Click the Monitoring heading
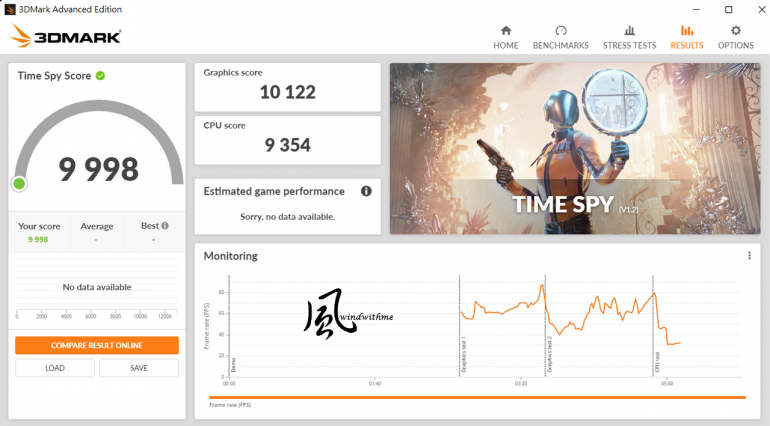This screenshot has width=770, height=426. 230,256
